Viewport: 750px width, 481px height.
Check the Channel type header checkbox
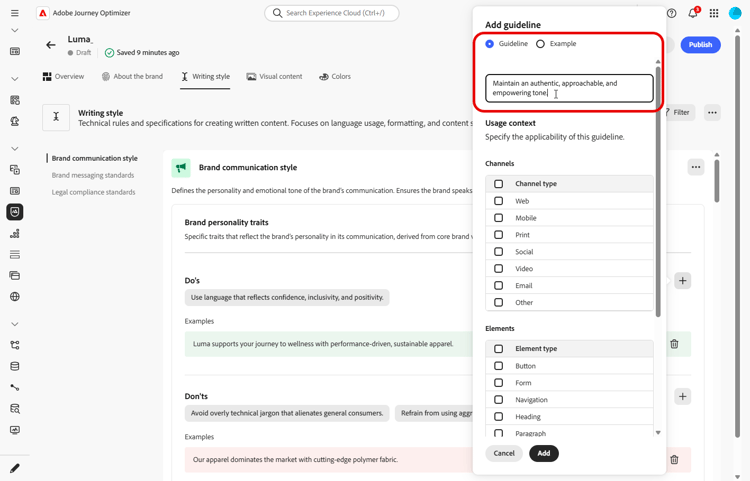498,184
